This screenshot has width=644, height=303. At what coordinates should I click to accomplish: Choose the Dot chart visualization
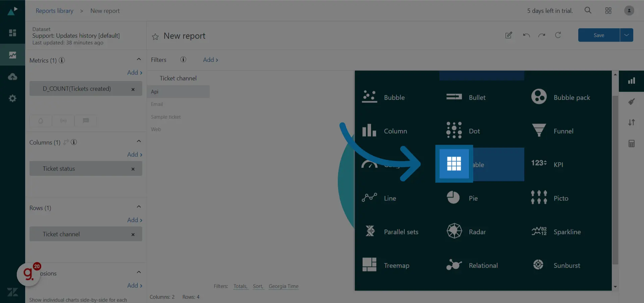(x=463, y=131)
